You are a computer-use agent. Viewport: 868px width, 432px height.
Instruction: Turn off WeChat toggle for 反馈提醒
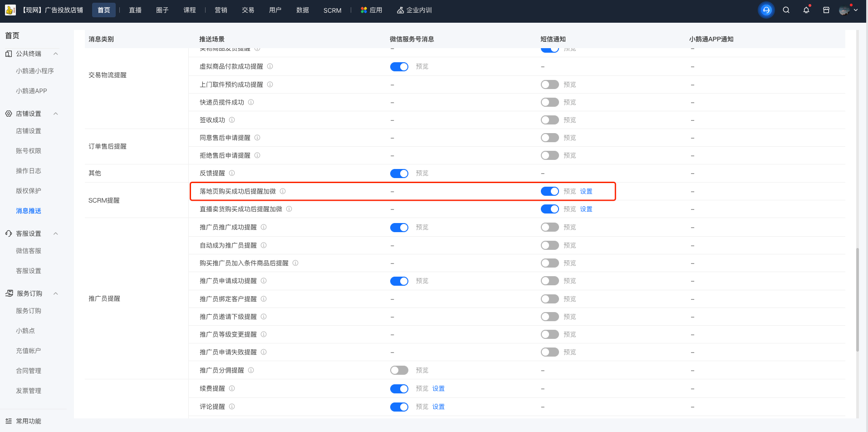399,174
